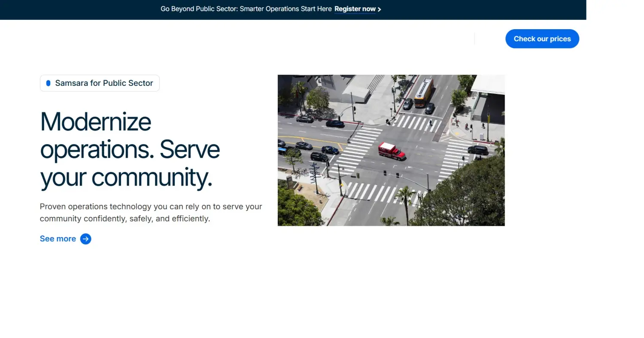Click the chevron arrow beside Register now
The image size is (644, 338).
(379, 9)
